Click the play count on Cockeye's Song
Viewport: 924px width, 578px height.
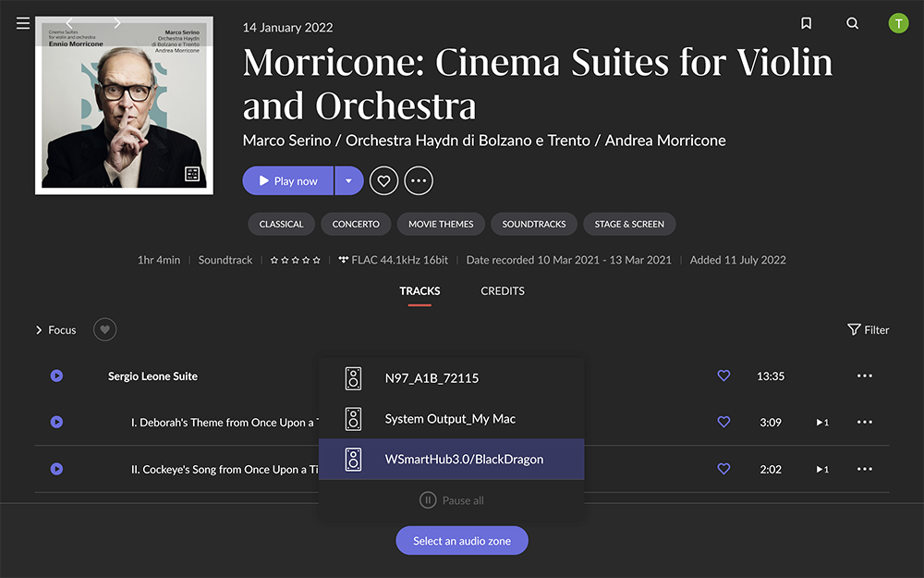[822, 470]
